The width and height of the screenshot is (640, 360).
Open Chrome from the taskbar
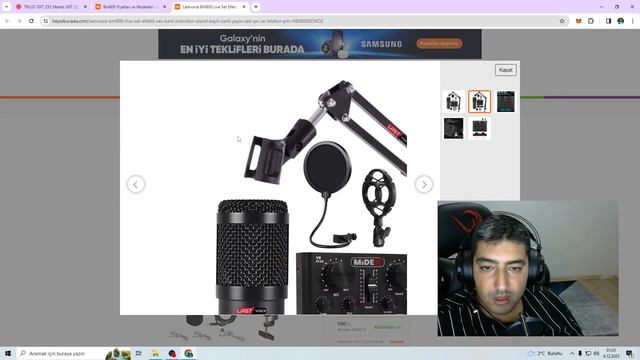[188, 353]
